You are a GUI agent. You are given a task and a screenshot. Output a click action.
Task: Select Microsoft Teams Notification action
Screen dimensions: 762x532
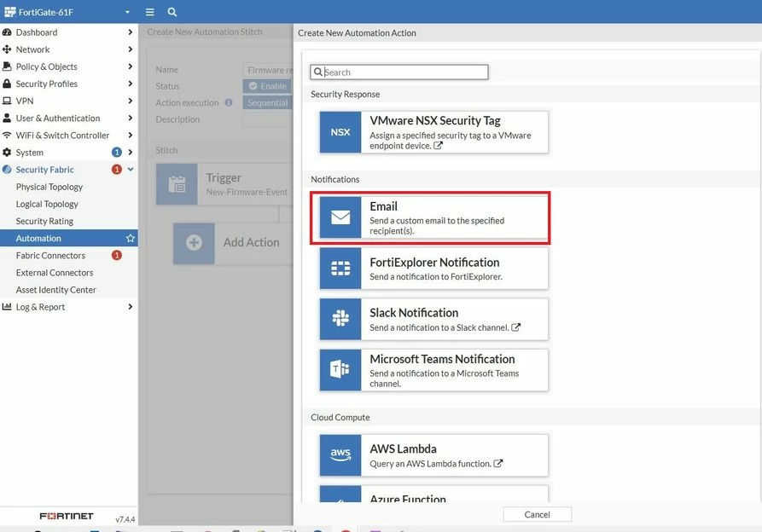click(433, 370)
